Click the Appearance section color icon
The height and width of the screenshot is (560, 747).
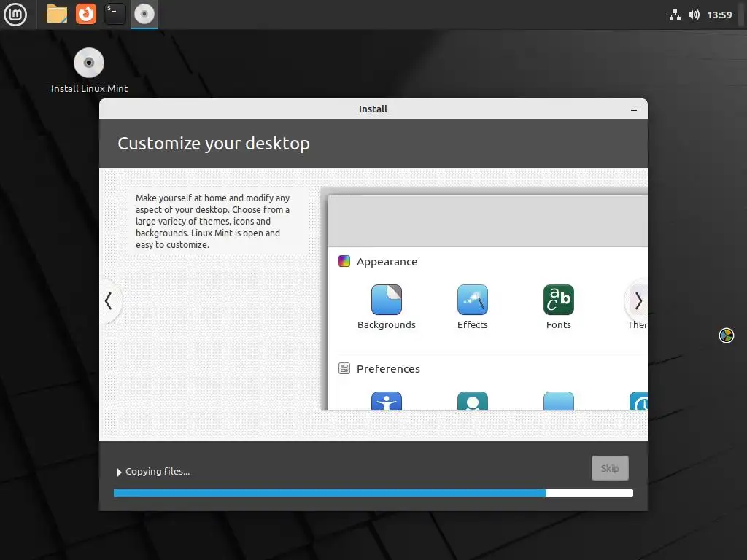pyautogui.click(x=344, y=261)
